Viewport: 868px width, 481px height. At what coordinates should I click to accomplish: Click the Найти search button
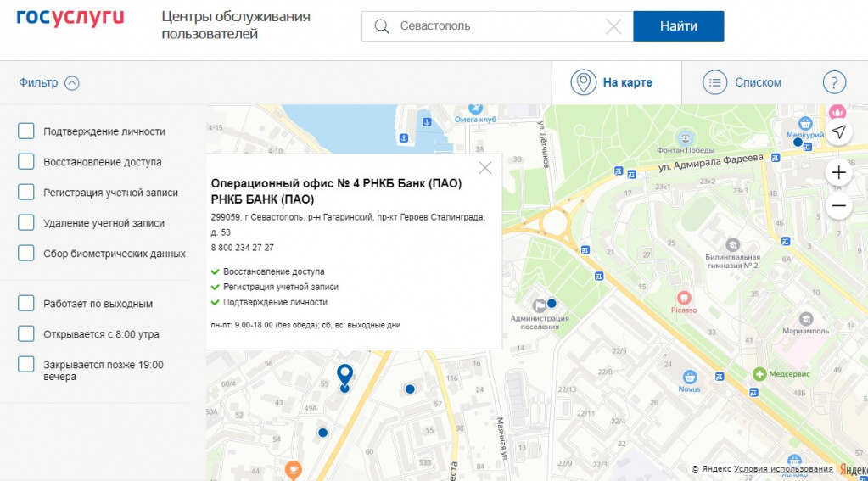pos(679,26)
